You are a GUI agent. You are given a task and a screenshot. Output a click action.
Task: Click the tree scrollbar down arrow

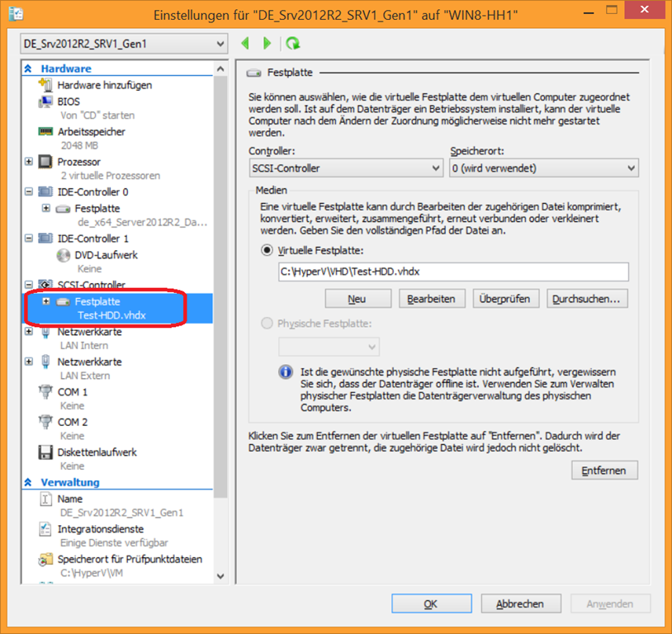[220, 576]
